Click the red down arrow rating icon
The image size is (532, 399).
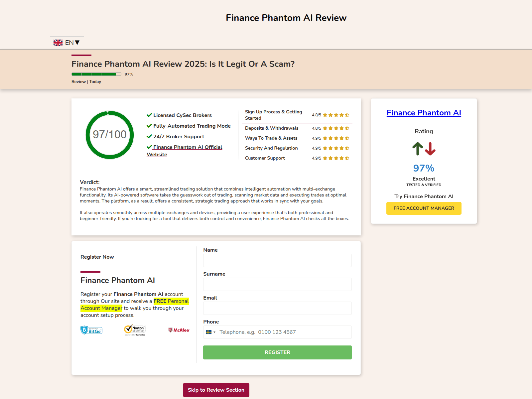pos(430,149)
